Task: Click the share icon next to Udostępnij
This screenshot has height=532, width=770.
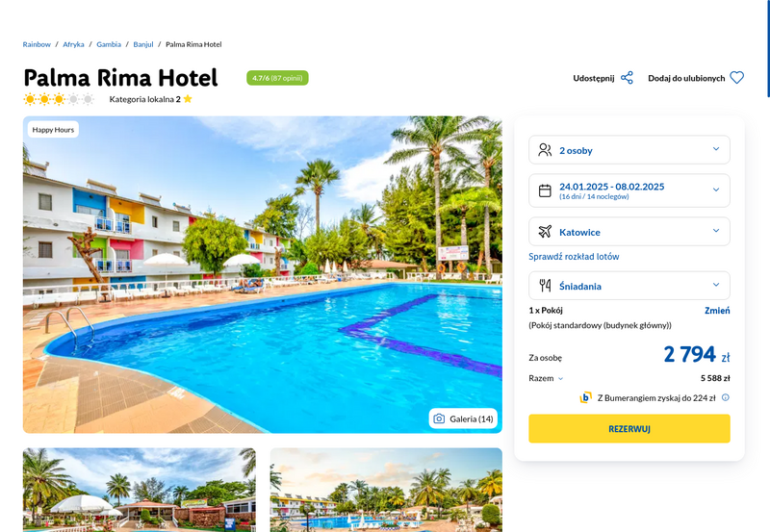Action: tap(627, 78)
